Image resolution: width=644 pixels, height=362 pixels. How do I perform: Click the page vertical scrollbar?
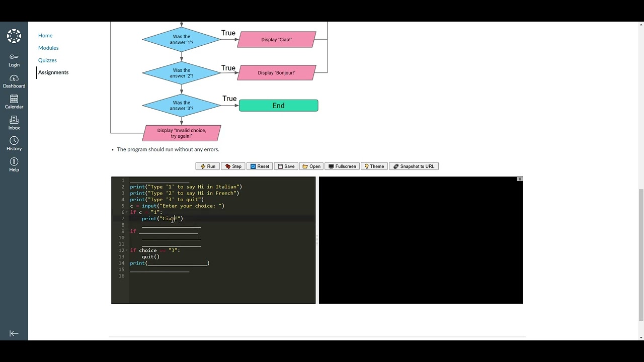tap(641, 255)
